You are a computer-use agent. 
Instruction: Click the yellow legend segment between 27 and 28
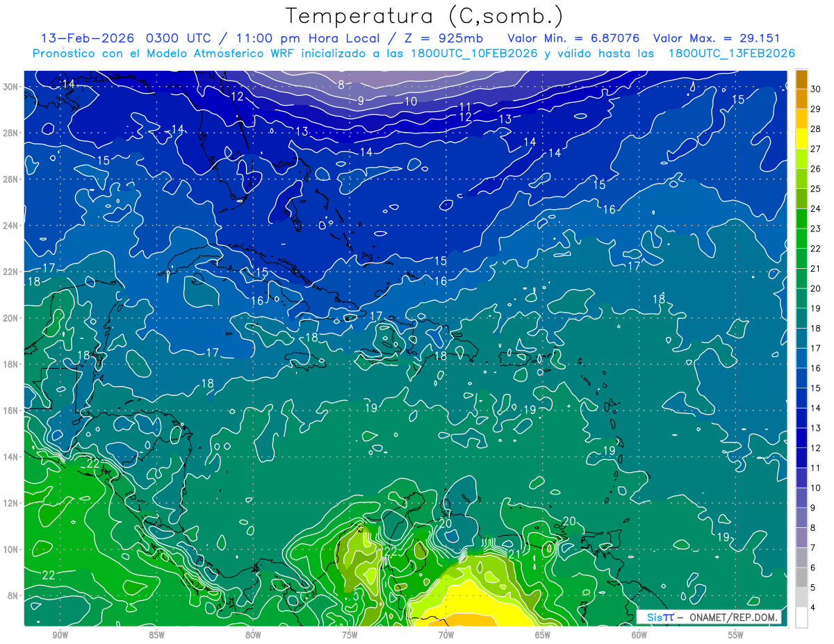click(x=801, y=139)
